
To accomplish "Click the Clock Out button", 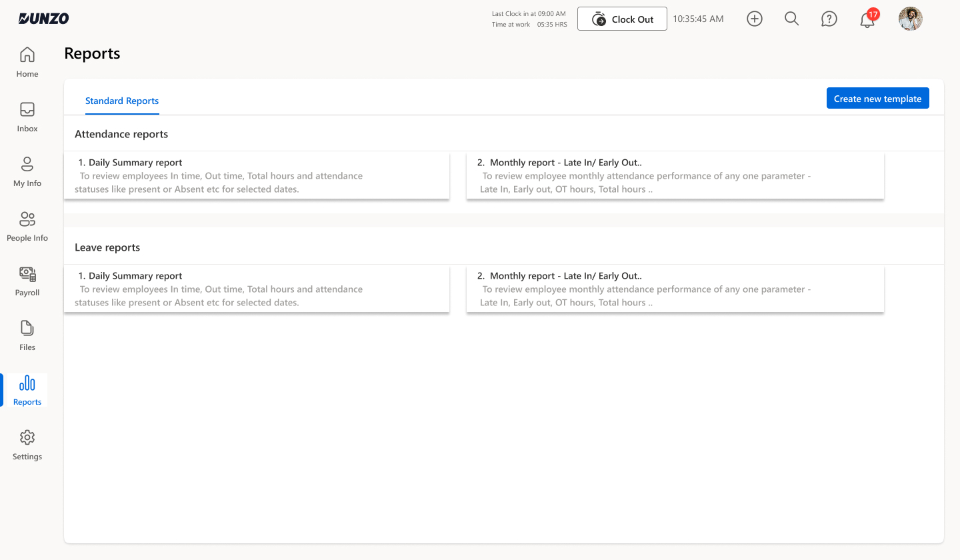I will pyautogui.click(x=622, y=19).
